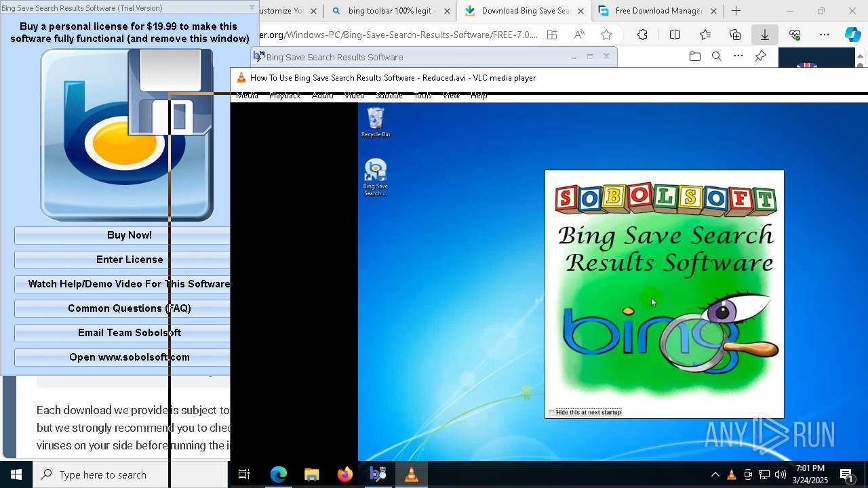Viewport: 868px width, 488px height.
Task: Open VLC View menu
Action: pyautogui.click(x=451, y=96)
